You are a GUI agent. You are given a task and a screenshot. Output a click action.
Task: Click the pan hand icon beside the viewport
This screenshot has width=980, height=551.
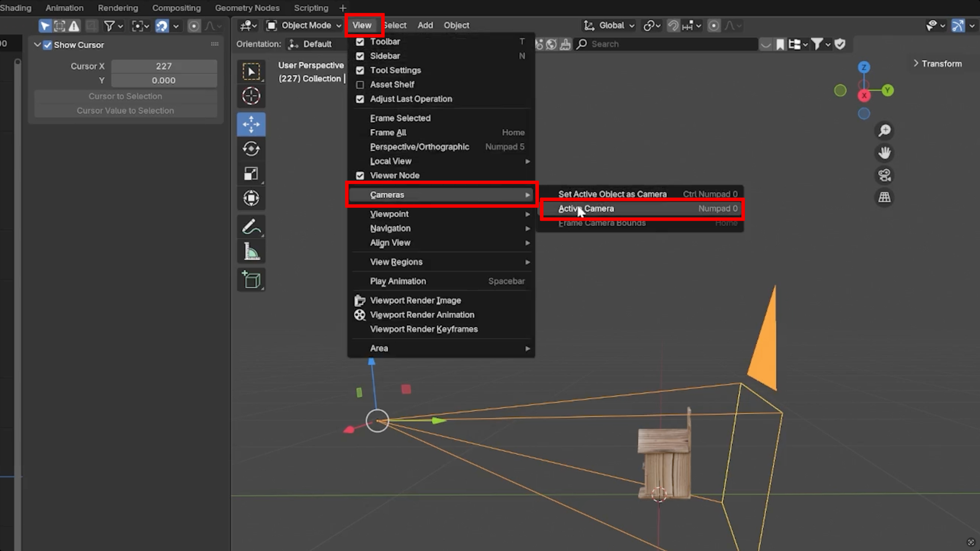coord(884,153)
